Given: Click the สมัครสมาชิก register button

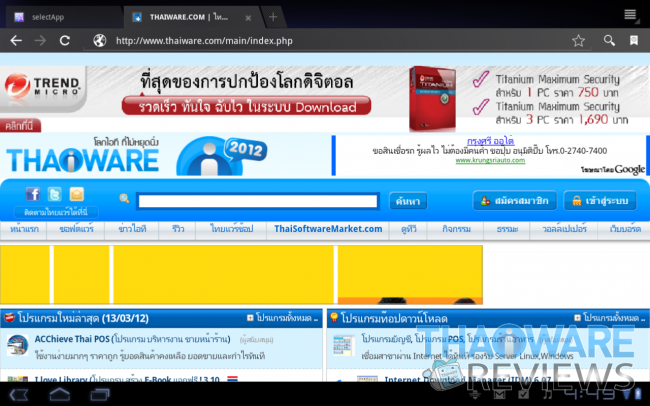Looking at the screenshot, I should [514, 201].
